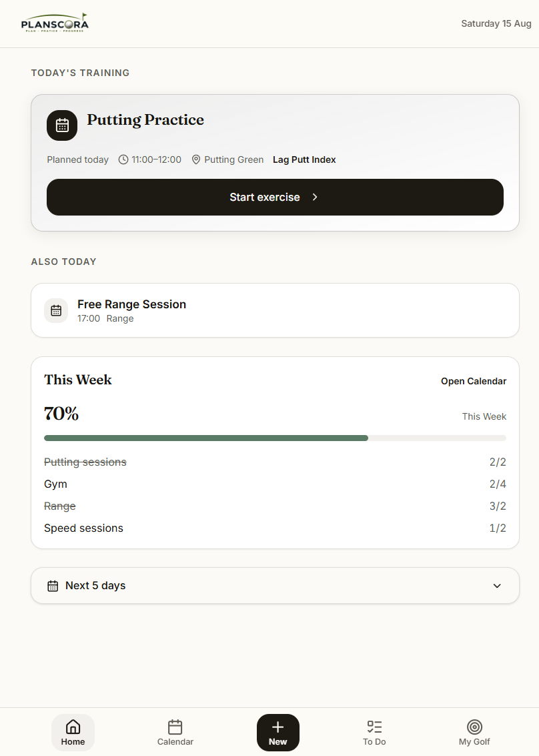Click the calendar icon beside Next 5 days

coord(53,586)
